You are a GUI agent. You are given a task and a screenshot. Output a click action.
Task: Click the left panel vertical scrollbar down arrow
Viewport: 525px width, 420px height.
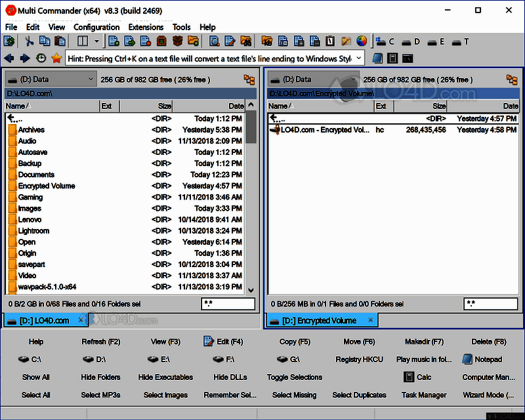[x=251, y=289]
